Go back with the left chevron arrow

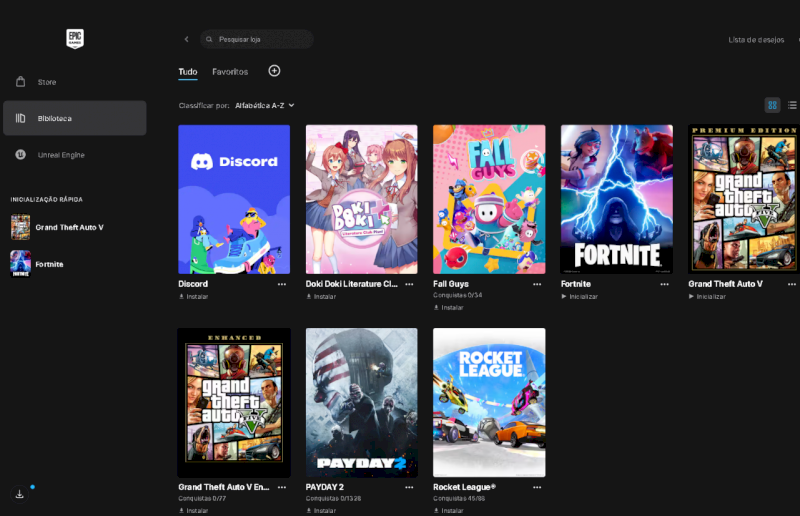[x=187, y=39]
